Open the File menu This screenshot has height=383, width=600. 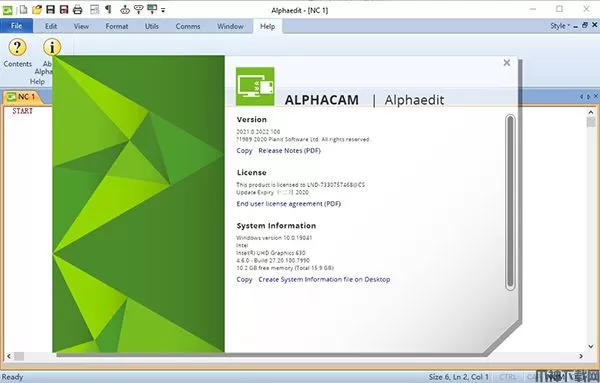[x=16, y=26]
